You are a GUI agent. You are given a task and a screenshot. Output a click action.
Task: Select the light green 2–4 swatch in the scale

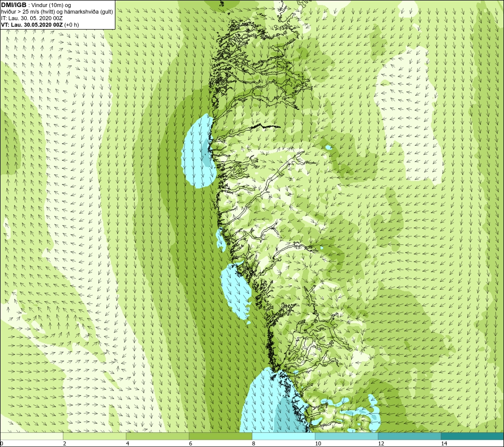tap(95, 436)
